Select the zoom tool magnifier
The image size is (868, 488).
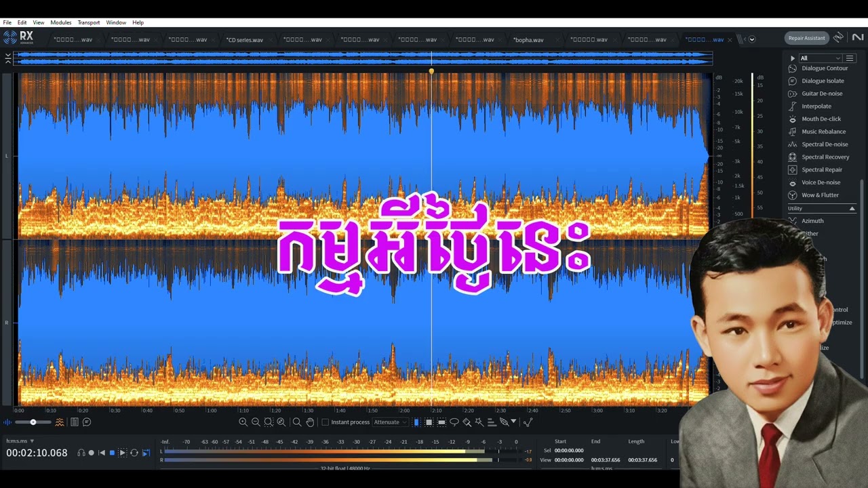(x=297, y=422)
